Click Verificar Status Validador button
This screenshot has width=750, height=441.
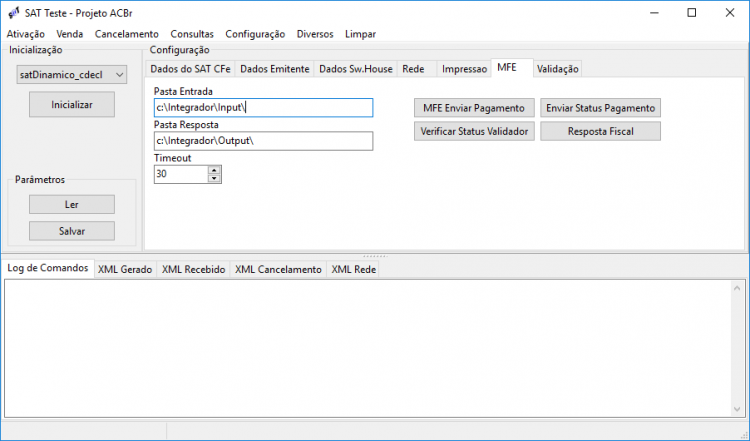pyautogui.click(x=474, y=132)
